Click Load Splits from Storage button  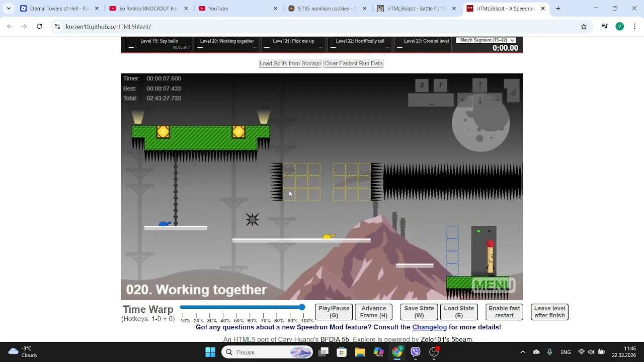click(290, 63)
